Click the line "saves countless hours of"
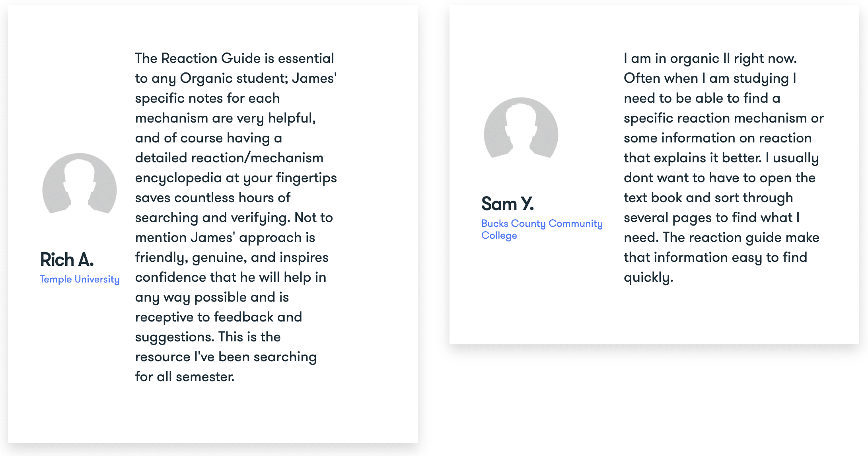 213,198
